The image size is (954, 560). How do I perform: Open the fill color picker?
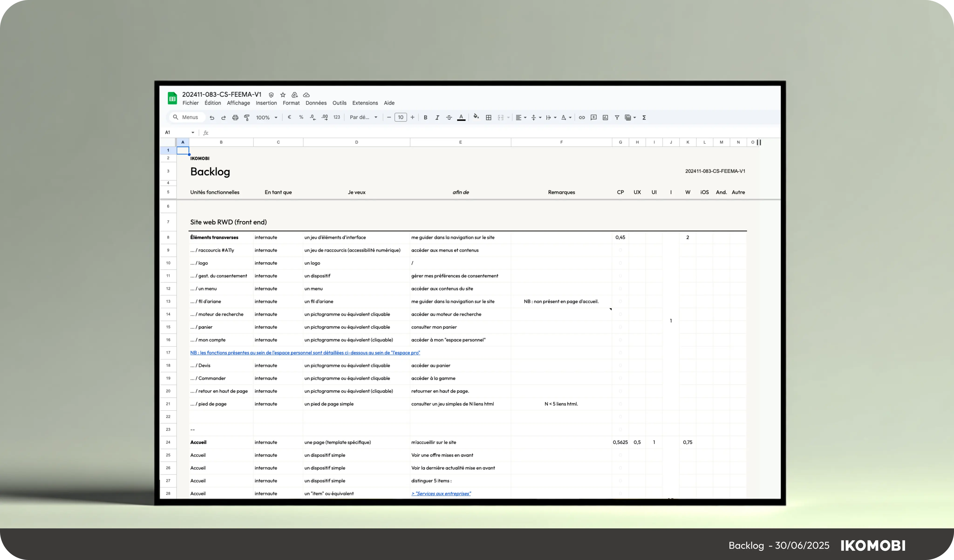coord(476,117)
